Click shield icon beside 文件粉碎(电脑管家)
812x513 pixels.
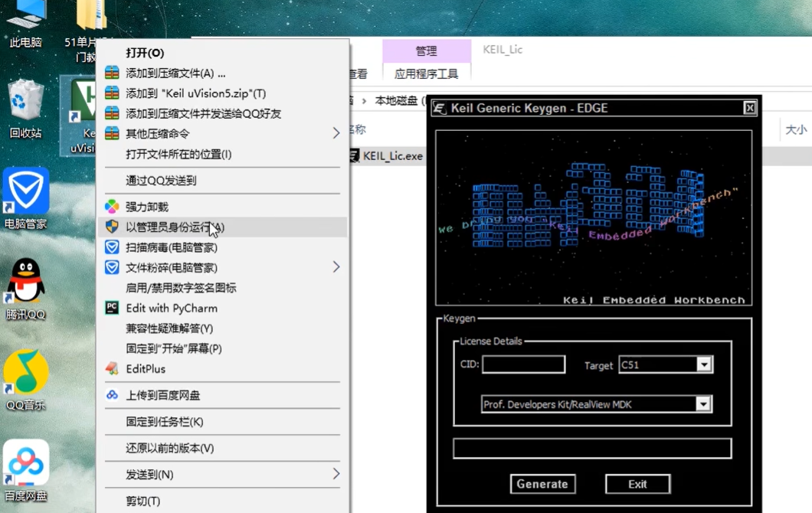coord(112,267)
